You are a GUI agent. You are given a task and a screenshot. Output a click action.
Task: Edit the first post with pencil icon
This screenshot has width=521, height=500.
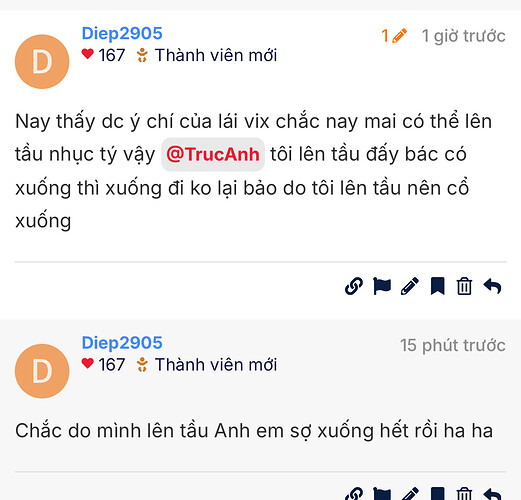point(409,286)
